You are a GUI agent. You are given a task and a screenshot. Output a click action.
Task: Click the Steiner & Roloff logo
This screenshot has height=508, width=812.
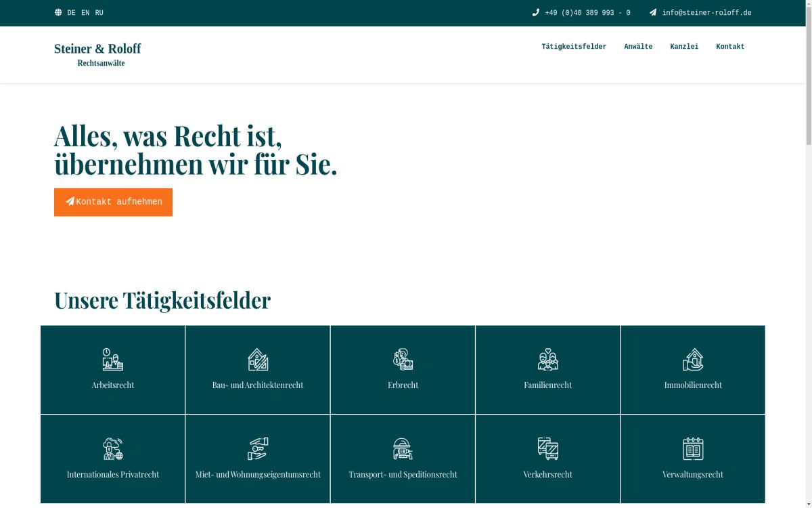pyautogui.click(x=98, y=53)
